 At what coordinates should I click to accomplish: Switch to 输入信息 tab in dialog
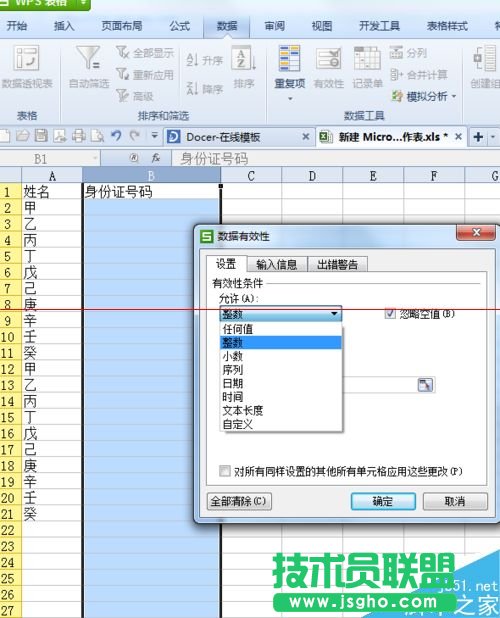[x=277, y=264]
